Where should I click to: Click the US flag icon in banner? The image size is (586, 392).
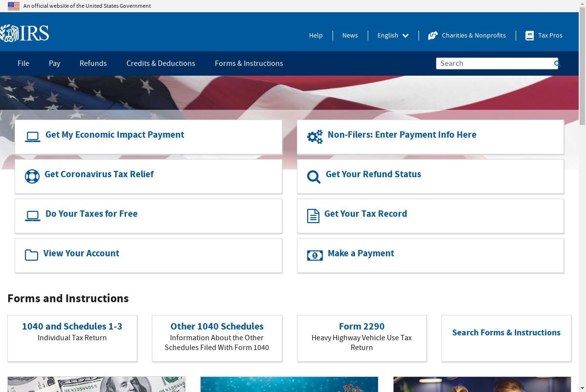pyautogui.click(x=14, y=6)
